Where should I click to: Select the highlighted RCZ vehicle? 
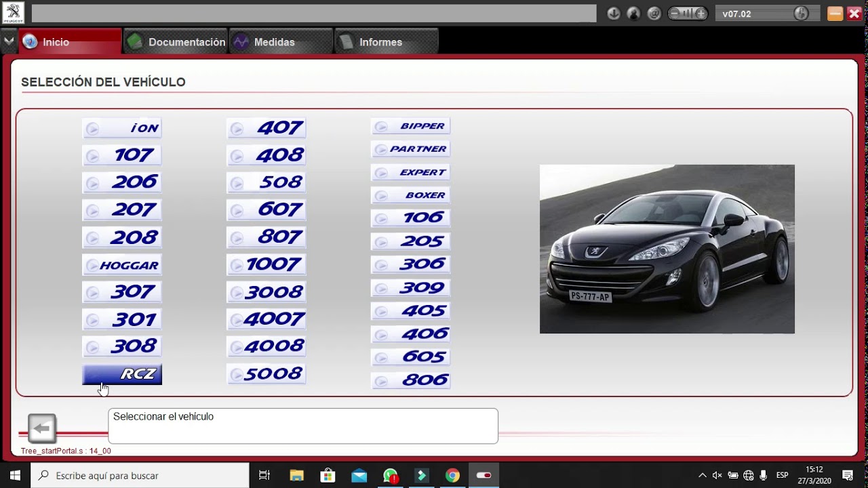(122, 374)
